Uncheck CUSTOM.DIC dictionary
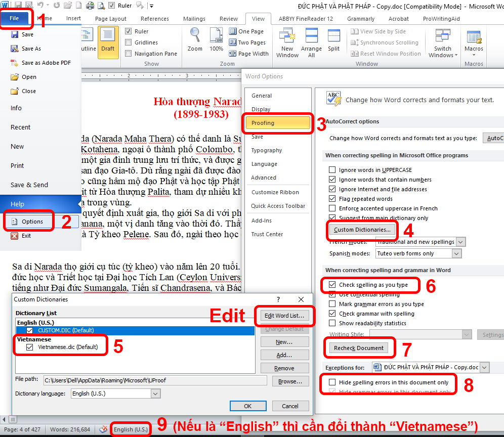 click(29, 330)
